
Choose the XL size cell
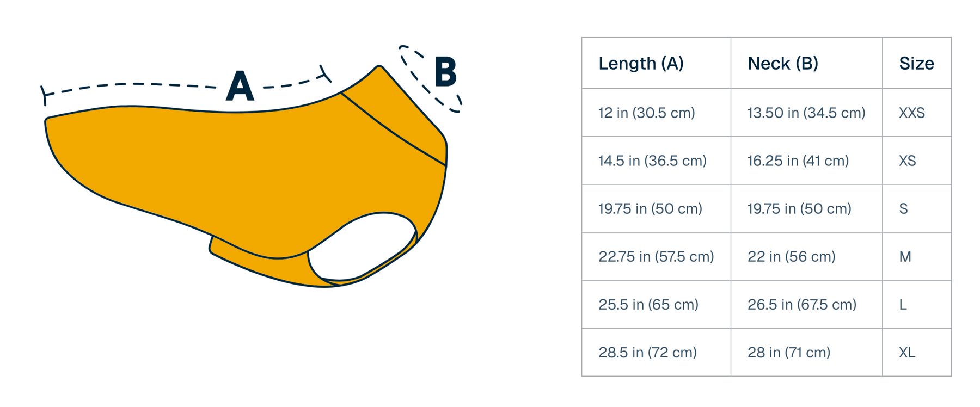pos(907,352)
